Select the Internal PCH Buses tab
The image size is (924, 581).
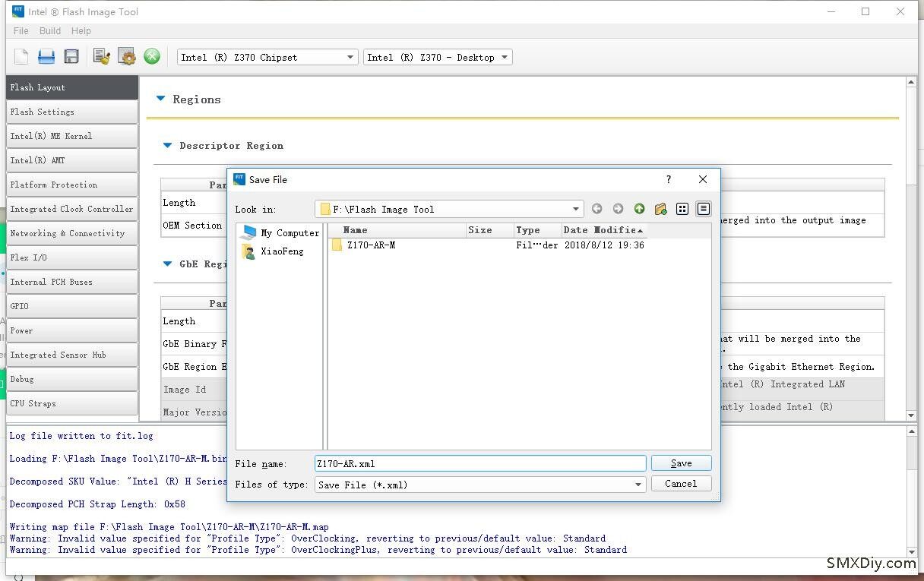point(72,282)
